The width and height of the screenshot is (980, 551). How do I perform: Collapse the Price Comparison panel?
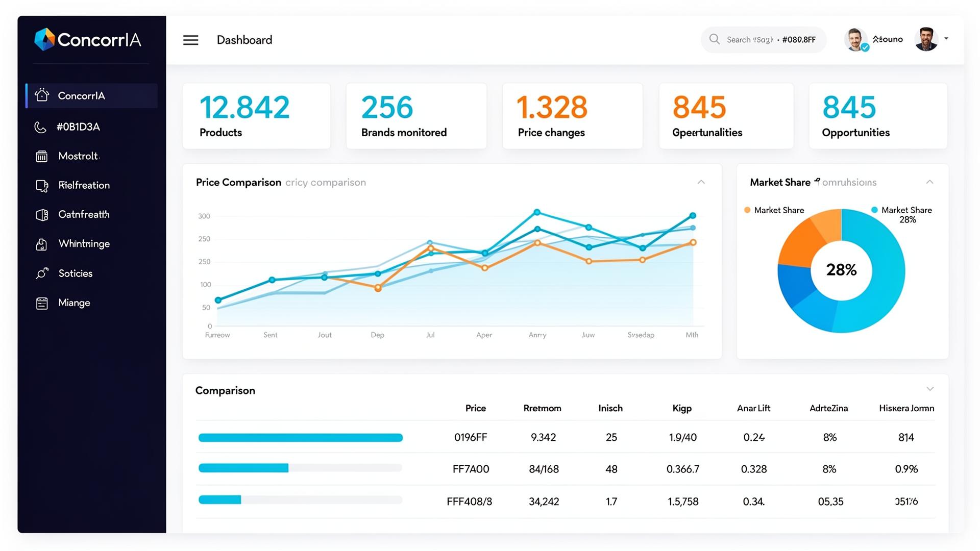click(x=701, y=182)
